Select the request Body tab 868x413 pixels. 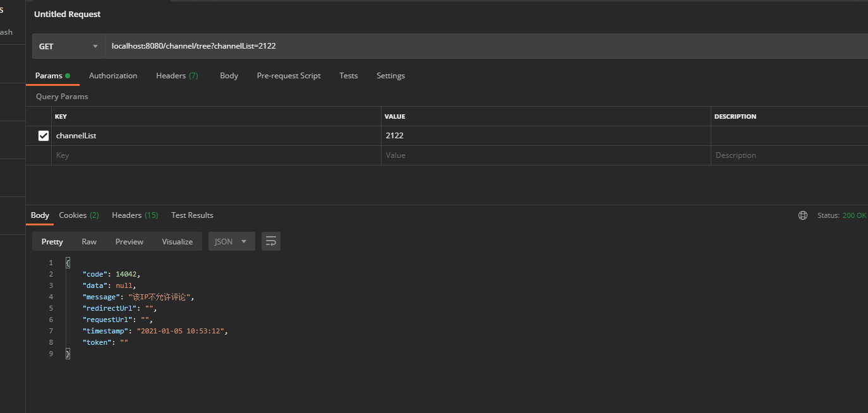pos(229,76)
